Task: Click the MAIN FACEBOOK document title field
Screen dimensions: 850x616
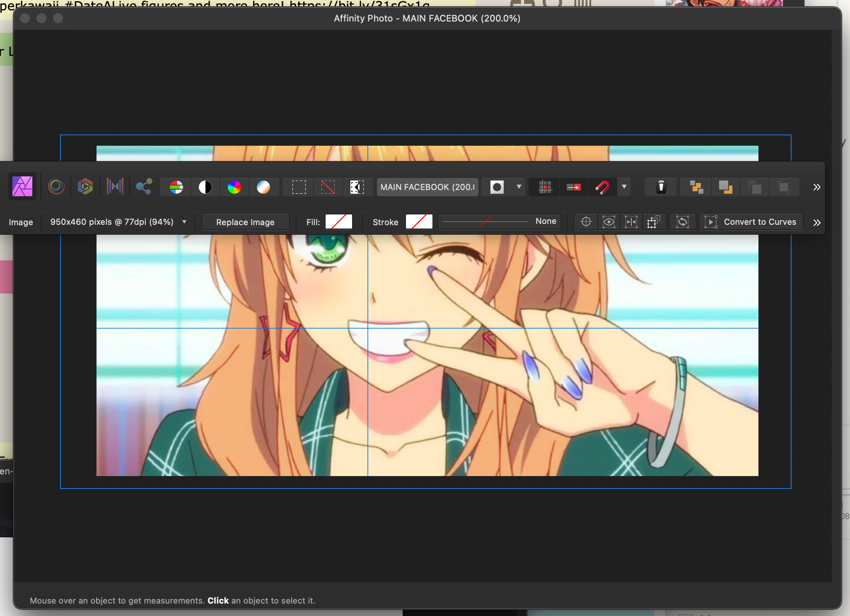Action: (427, 187)
